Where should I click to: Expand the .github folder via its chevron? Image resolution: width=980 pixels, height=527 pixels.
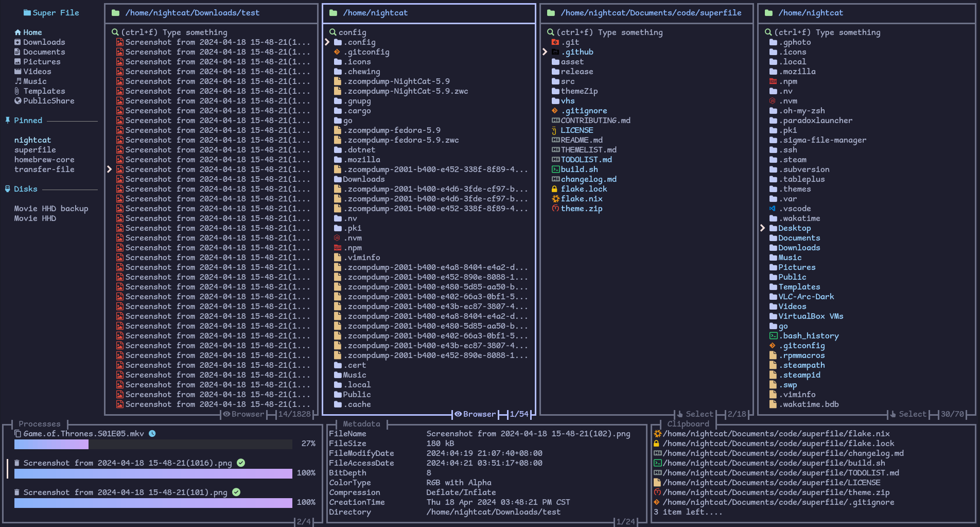[x=545, y=52]
